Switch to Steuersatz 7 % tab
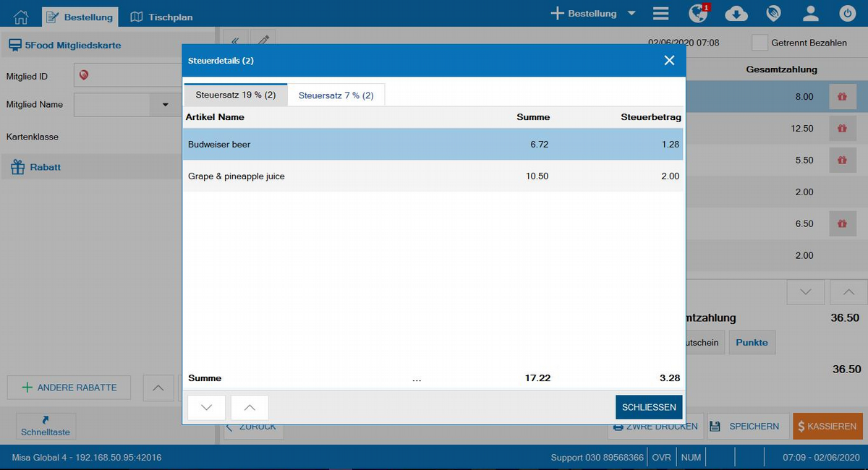The image size is (868, 470). [336, 95]
